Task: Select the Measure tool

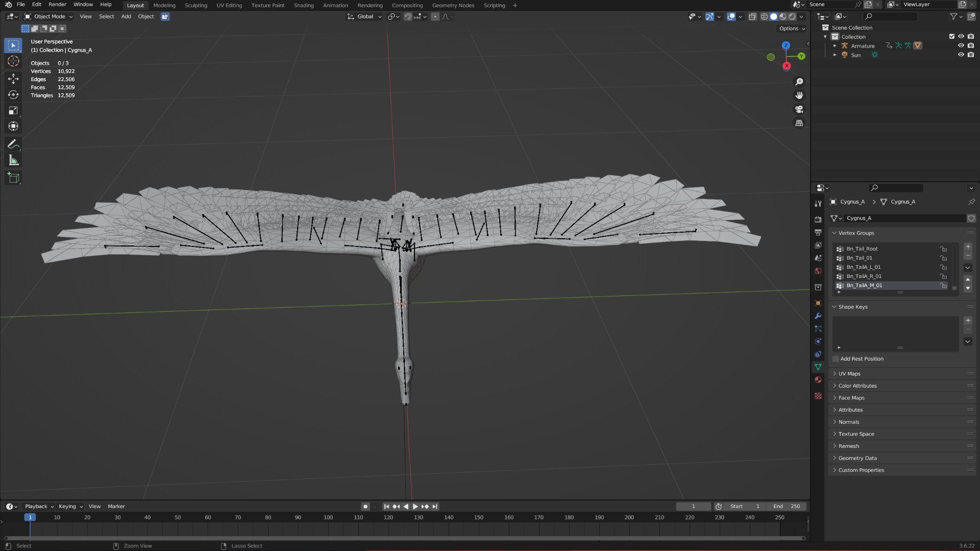Action: 13,161
